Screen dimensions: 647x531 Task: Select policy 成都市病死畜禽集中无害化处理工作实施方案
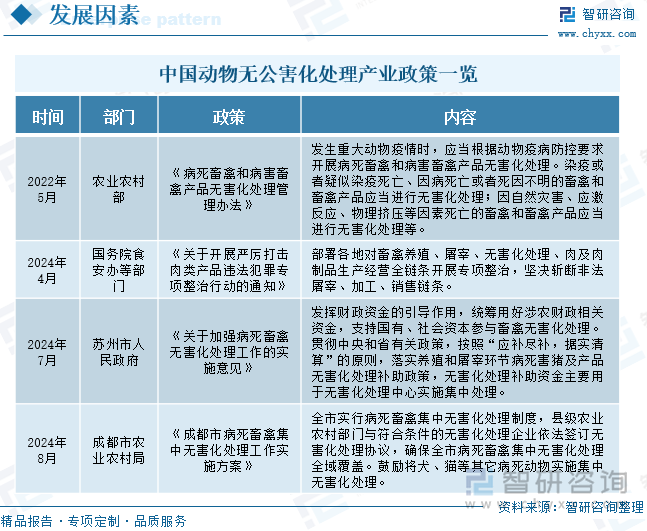(229, 450)
